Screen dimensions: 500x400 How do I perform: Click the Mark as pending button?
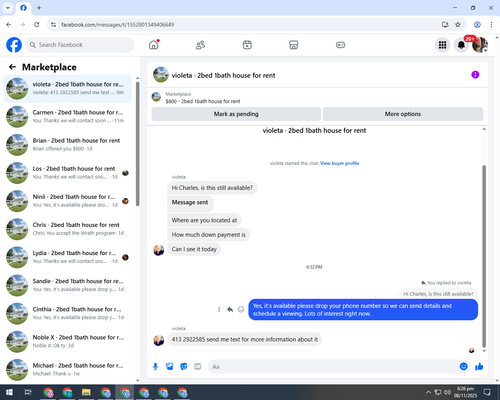[x=236, y=114]
